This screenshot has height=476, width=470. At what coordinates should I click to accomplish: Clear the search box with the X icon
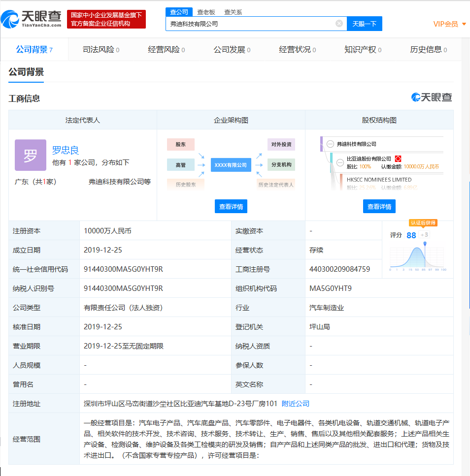[339, 24]
